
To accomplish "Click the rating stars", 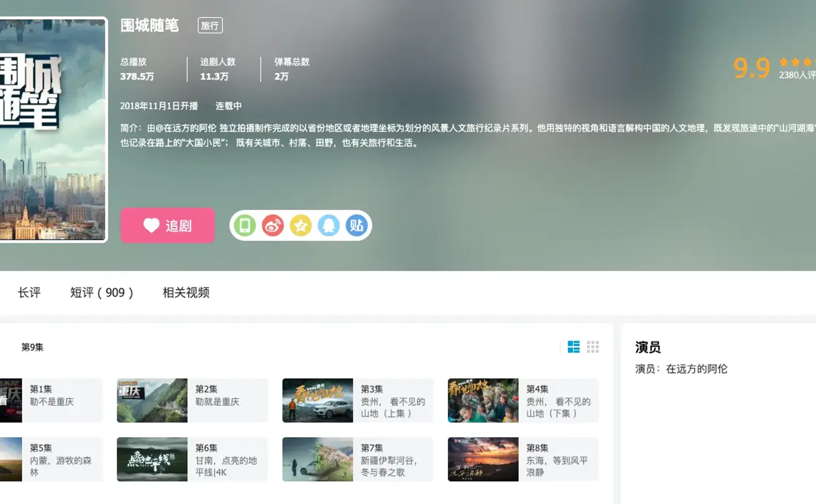I will click(x=797, y=62).
